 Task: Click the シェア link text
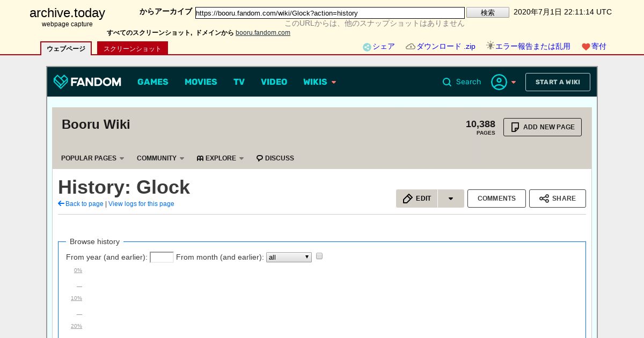pyautogui.click(x=384, y=47)
